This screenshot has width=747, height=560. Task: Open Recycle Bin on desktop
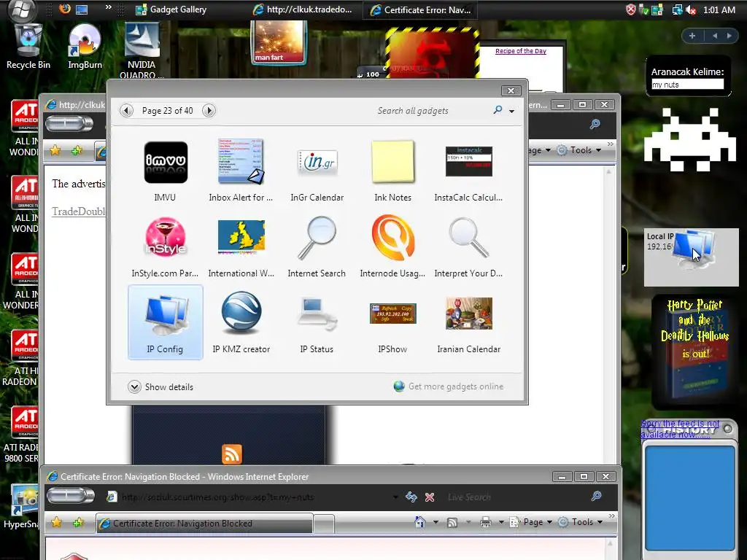click(x=28, y=47)
